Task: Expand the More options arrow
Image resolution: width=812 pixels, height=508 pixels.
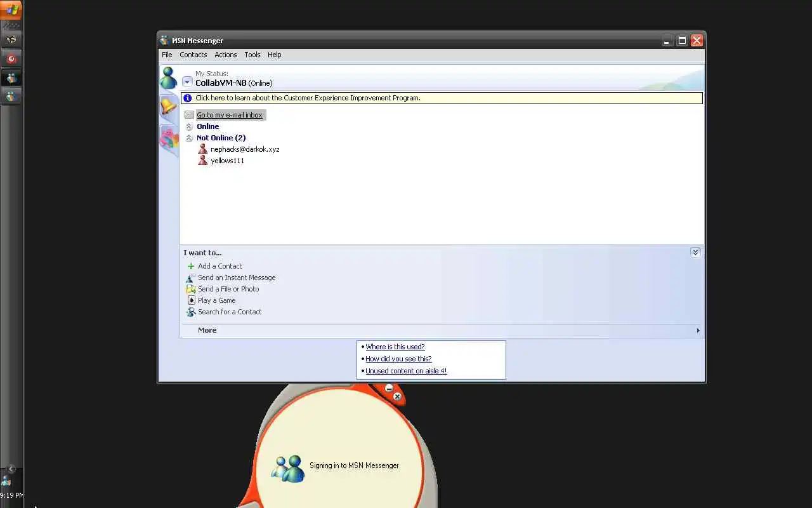Action: tap(698, 330)
